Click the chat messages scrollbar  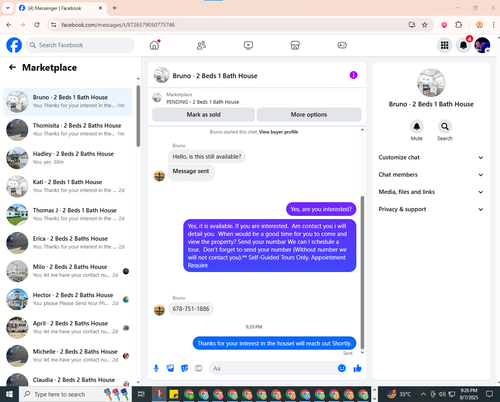coord(362,273)
